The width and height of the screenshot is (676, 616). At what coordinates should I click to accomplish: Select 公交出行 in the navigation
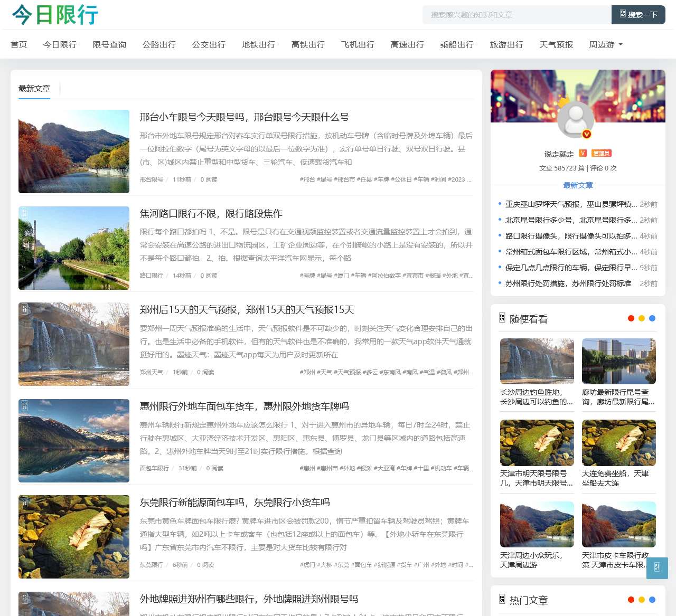pyautogui.click(x=209, y=44)
